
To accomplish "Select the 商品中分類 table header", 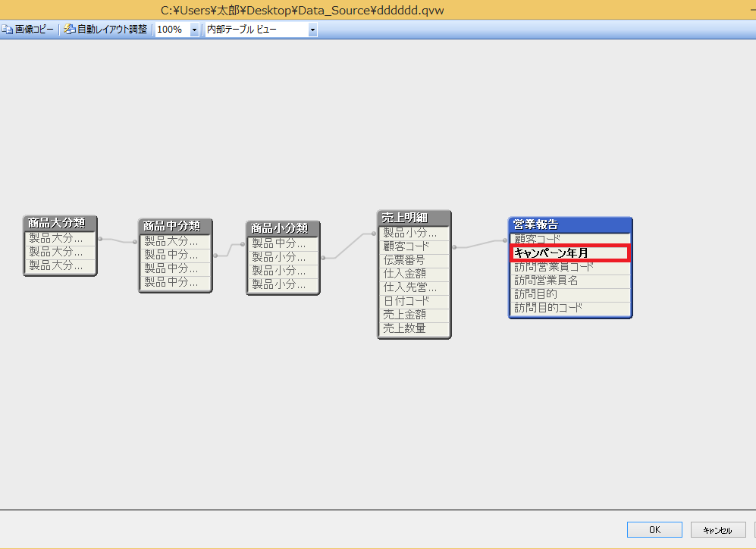I will point(175,226).
